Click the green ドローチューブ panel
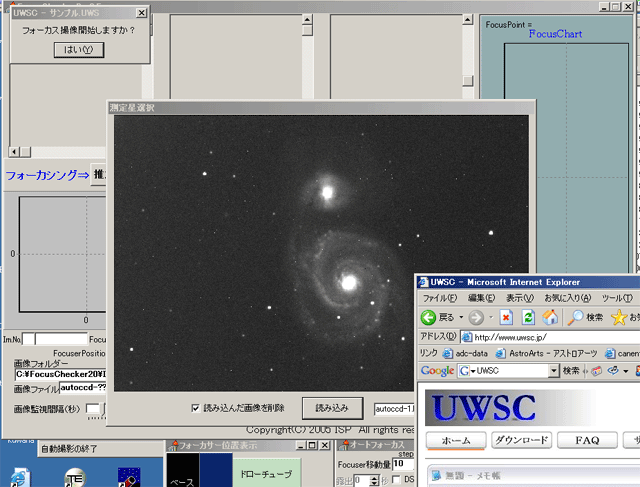 [x=266, y=473]
